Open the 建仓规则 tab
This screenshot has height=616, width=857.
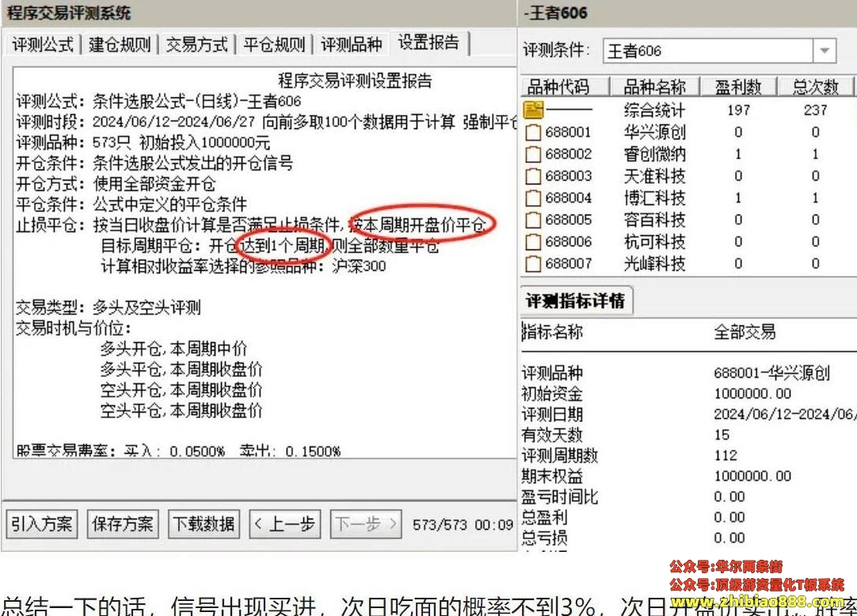(x=120, y=44)
